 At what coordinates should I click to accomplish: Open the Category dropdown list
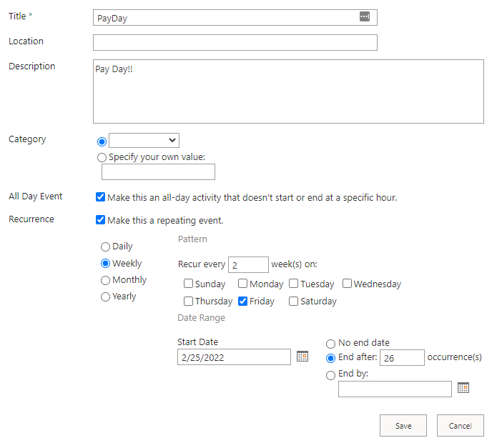click(144, 141)
